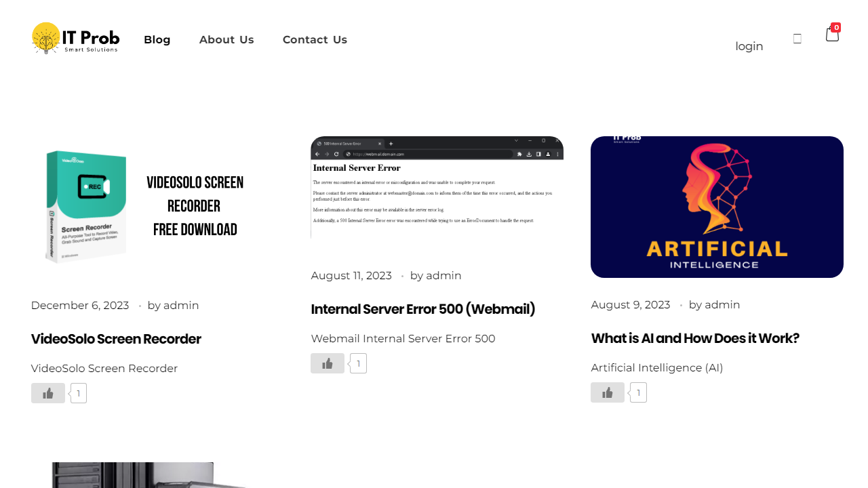The height and width of the screenshot is (488, 868).
Task: Click the like count on Server Error post
Action: click(359, 363)
